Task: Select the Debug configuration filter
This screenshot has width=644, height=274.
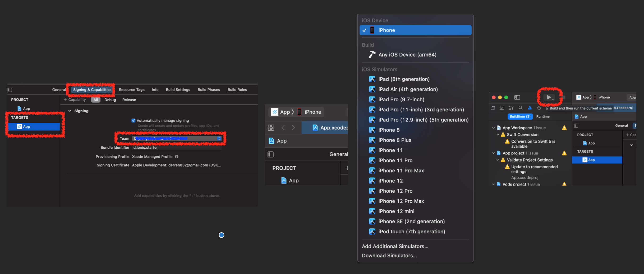Action: coord(110,100)
